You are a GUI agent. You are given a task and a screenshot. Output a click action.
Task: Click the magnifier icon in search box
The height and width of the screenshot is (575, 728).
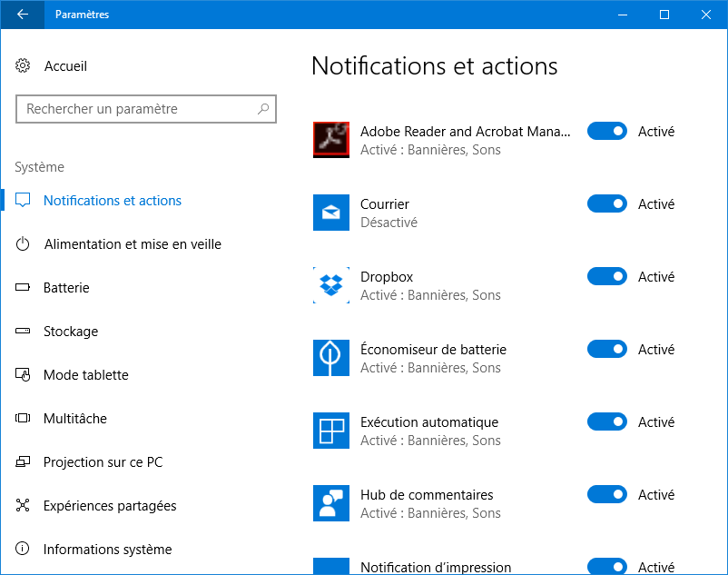point(263,109)
